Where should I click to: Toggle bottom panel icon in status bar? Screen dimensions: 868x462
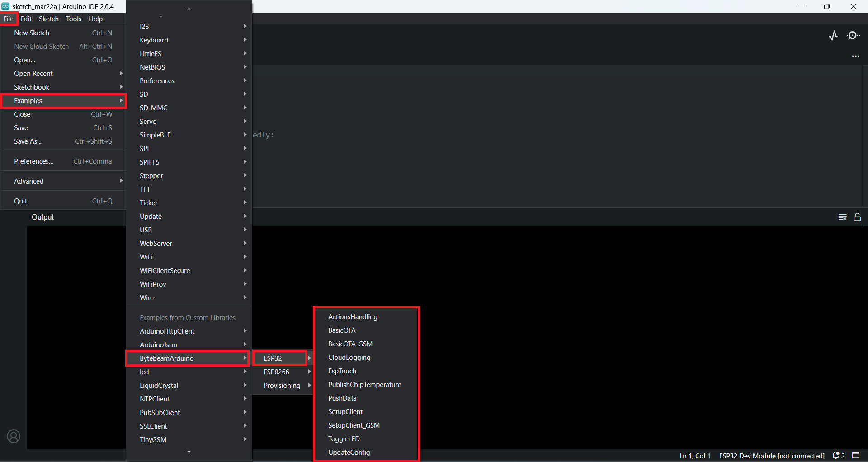(x=856, y=455)
